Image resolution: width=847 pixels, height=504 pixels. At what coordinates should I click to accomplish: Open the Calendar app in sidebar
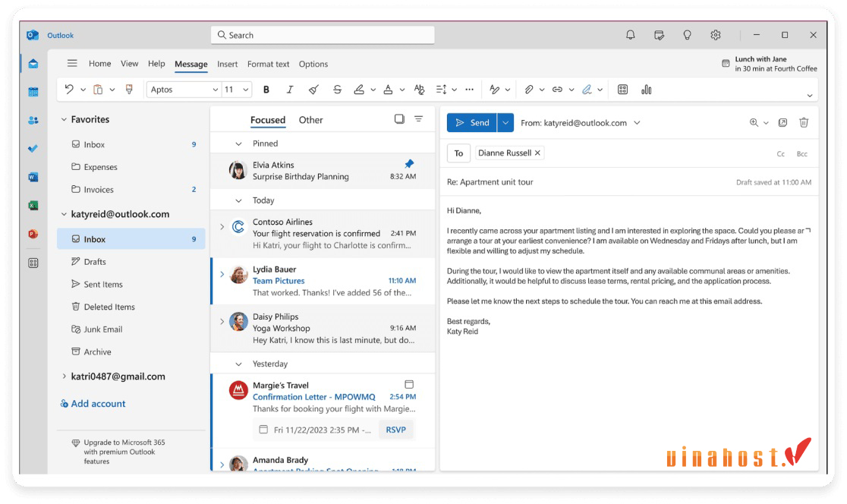[x=33, y=92]
